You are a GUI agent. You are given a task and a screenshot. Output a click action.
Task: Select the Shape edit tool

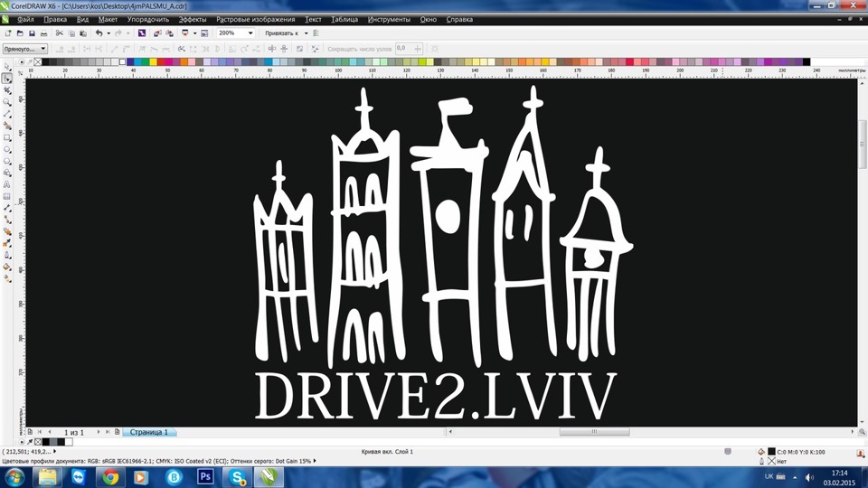[x=6, y=79]
